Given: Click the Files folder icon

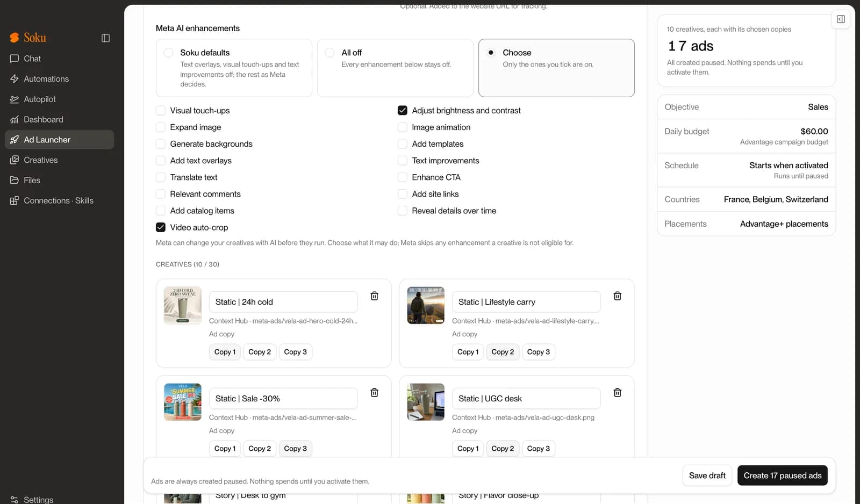Looking at the screenshot, I should 15,181.
